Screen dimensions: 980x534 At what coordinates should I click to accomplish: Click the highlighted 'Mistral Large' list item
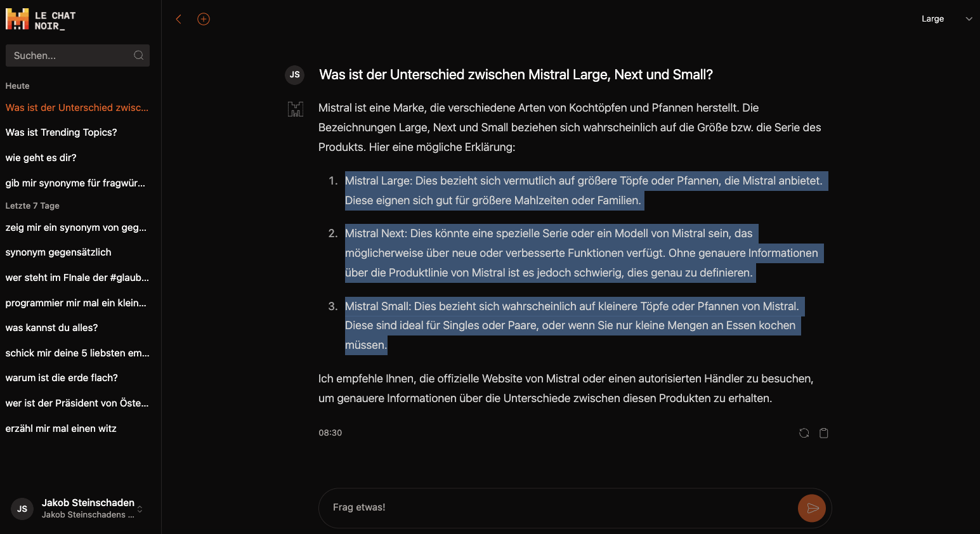586,191
